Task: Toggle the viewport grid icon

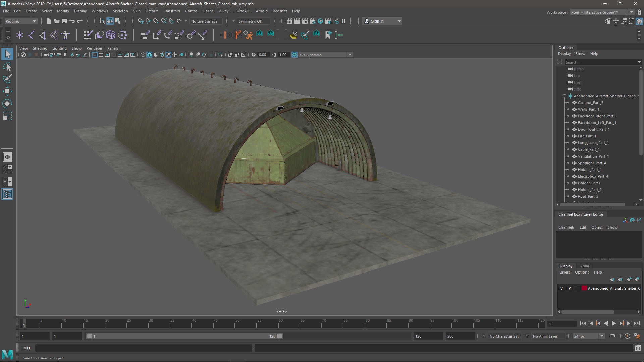Action: [95, 55]
